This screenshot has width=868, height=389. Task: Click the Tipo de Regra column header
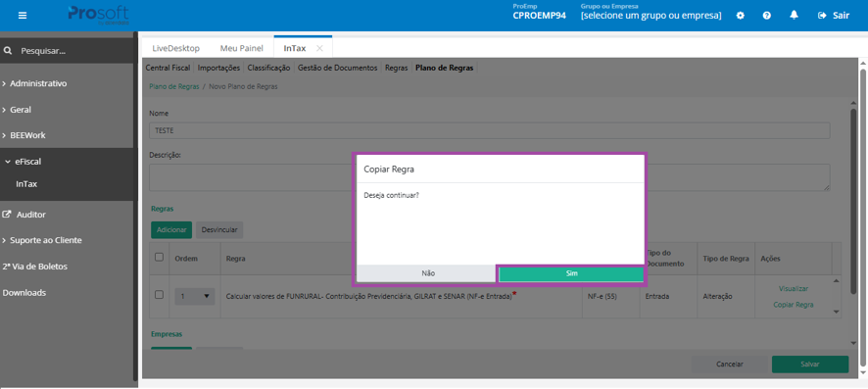pos(726,259)
